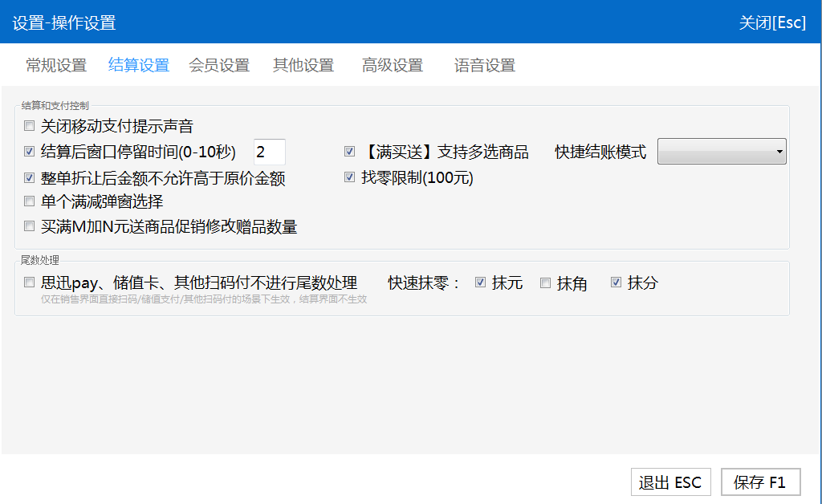Click the 保存 F1 button
Image resolution: width=822 pixels, height=504 pixels.
760,482
